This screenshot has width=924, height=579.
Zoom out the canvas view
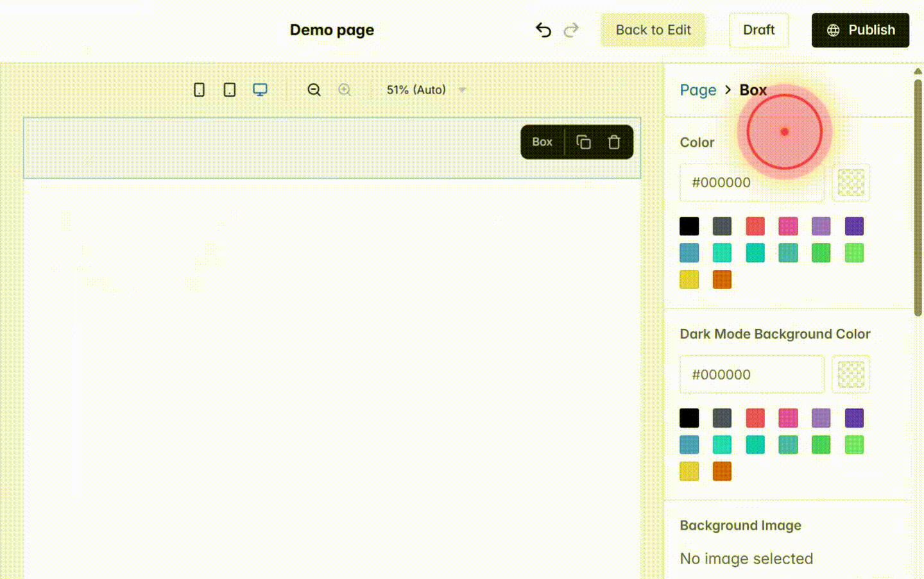pos(314,90)
